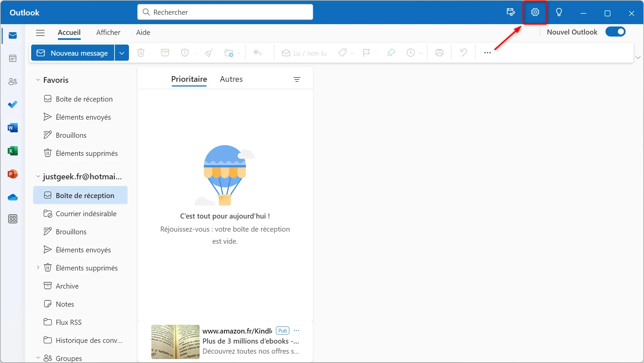Open Mail in the left sidebar
Screen dimensions: 644x363
[13, 36]
